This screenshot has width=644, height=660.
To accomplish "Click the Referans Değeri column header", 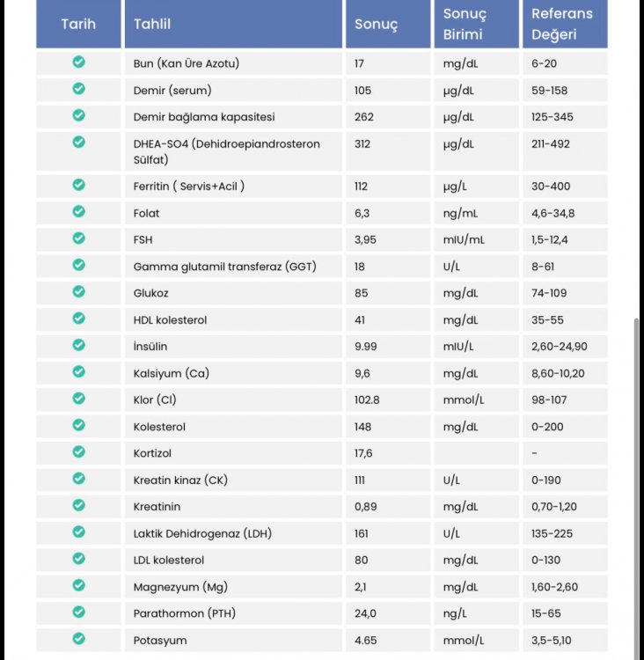I will [x=562, y=24].
